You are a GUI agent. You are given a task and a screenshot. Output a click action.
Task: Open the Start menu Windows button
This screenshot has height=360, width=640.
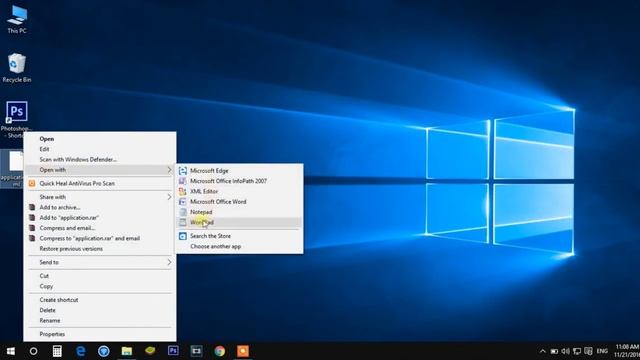click(11, 351)
